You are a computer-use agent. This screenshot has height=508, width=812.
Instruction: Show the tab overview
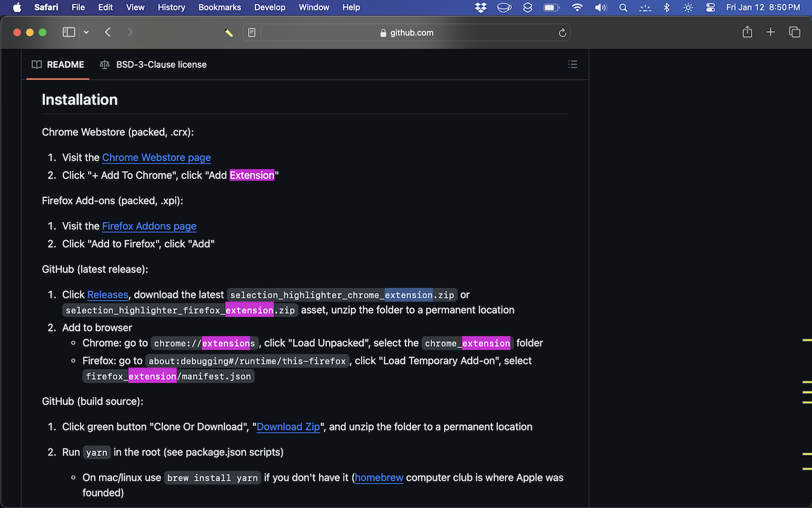tap(794, 32)
